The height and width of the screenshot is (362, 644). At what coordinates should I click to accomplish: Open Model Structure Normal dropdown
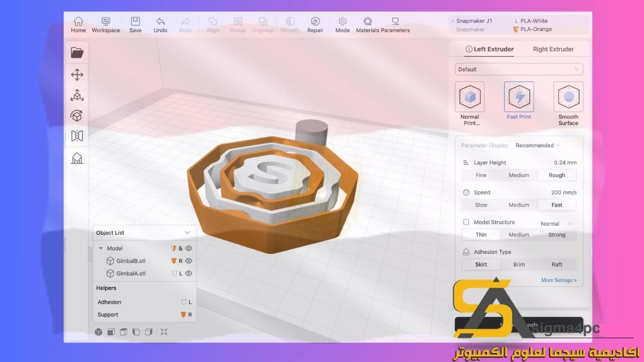click(x=556, y=224)
